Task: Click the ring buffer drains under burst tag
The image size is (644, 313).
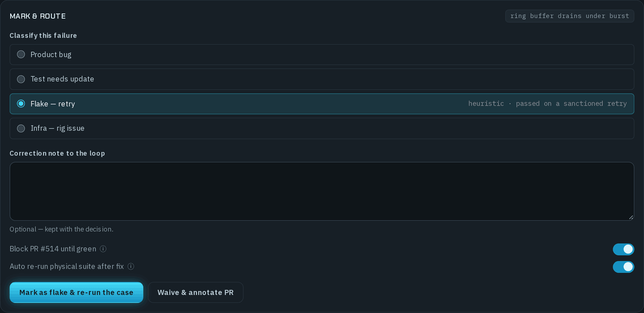Action: [570, 16]
